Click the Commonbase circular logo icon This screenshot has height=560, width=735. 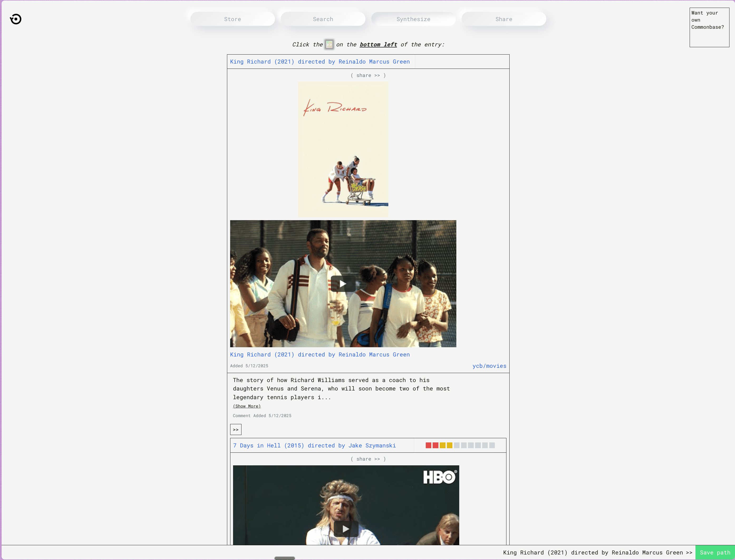point(16,19)
